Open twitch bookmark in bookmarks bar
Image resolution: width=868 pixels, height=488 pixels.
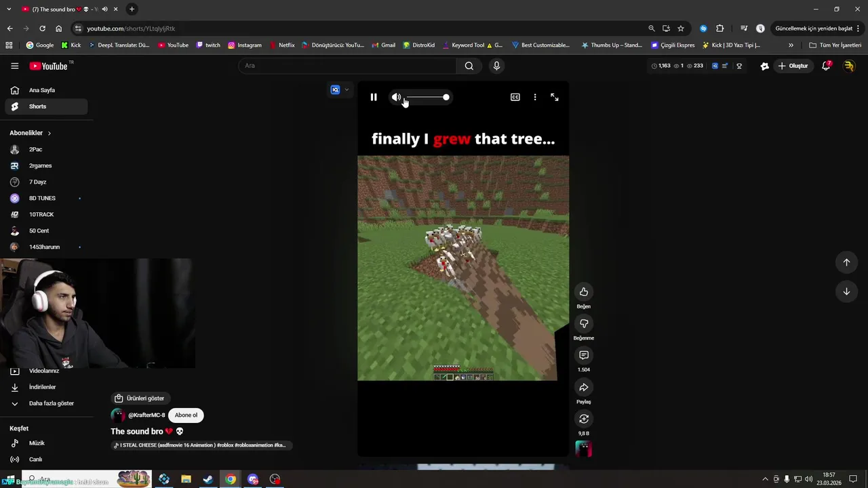pyautogui.click(x=208, y=45)
